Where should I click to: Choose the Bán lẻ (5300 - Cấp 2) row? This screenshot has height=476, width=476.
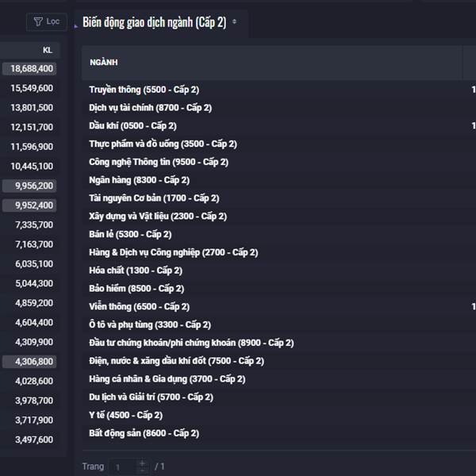pyautogui.click(x=279, y=234)
